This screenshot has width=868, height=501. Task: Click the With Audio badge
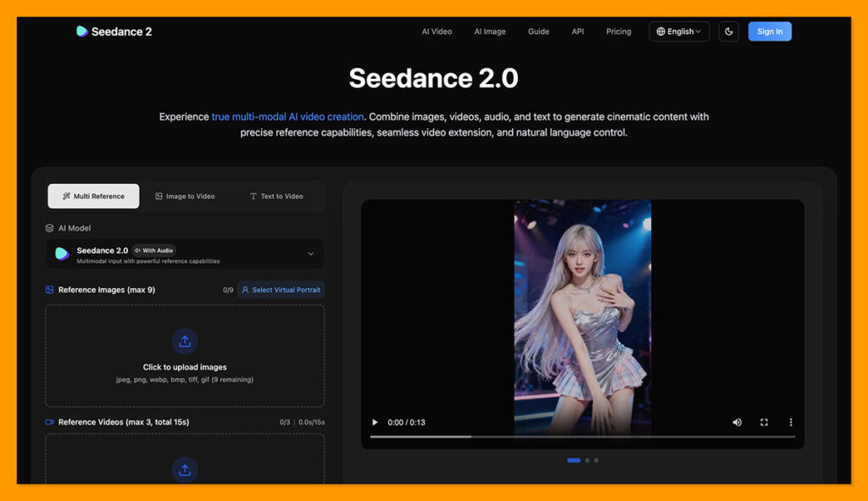[154, 250]
